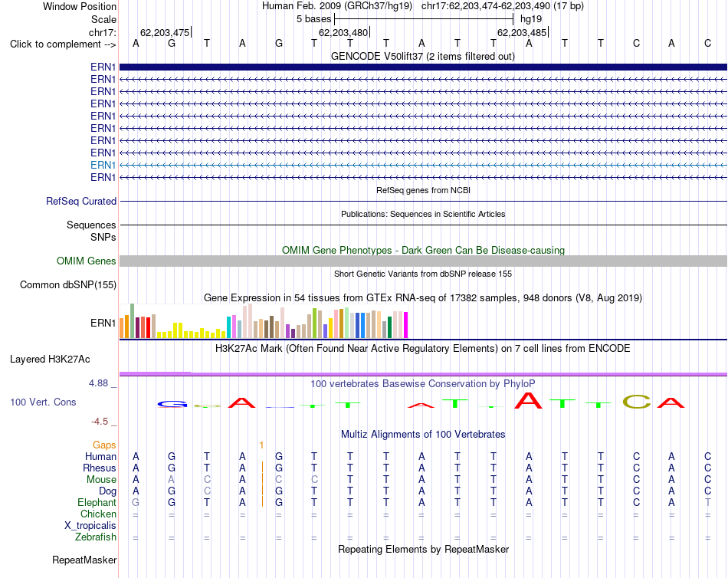Click the magenta last bar in GTEx chart
This screenshot has height=578, width=728.
pos(406,325)
